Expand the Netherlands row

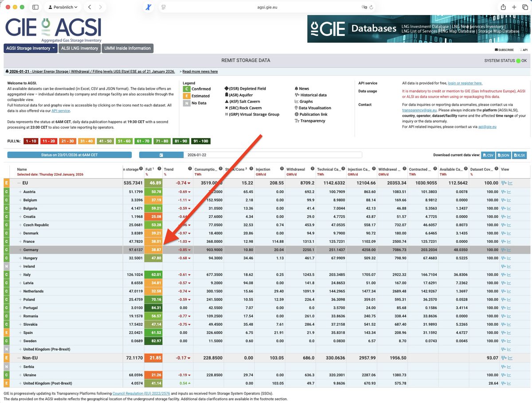point(20,291)
